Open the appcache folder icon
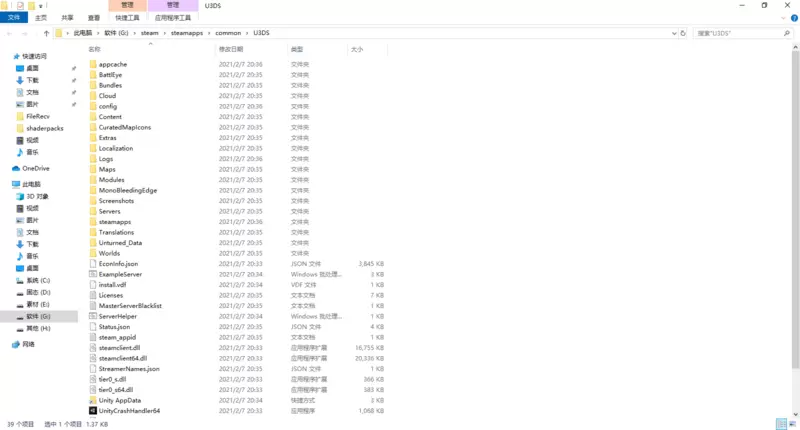The width and height of the screenshot is (800, 430). point(93,64)
